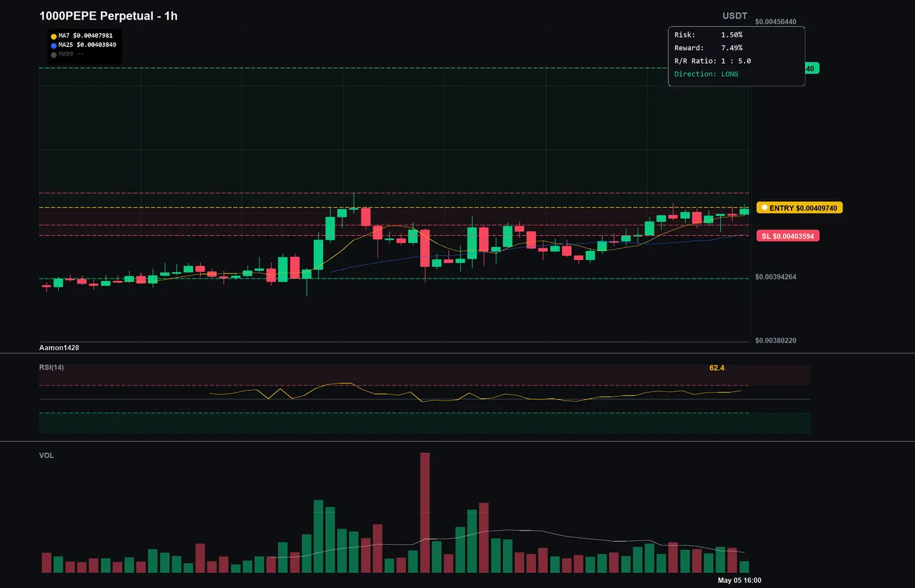Click the RSI value 62.4
Viewport: 915px width, 588px height.
coord(717,368)
